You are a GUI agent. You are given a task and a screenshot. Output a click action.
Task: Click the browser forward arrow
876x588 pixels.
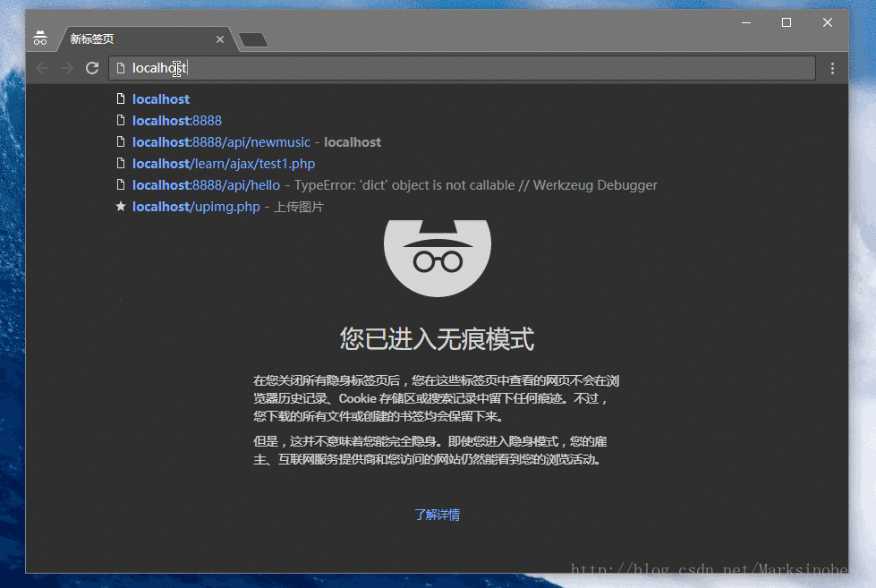pos(67,68)
